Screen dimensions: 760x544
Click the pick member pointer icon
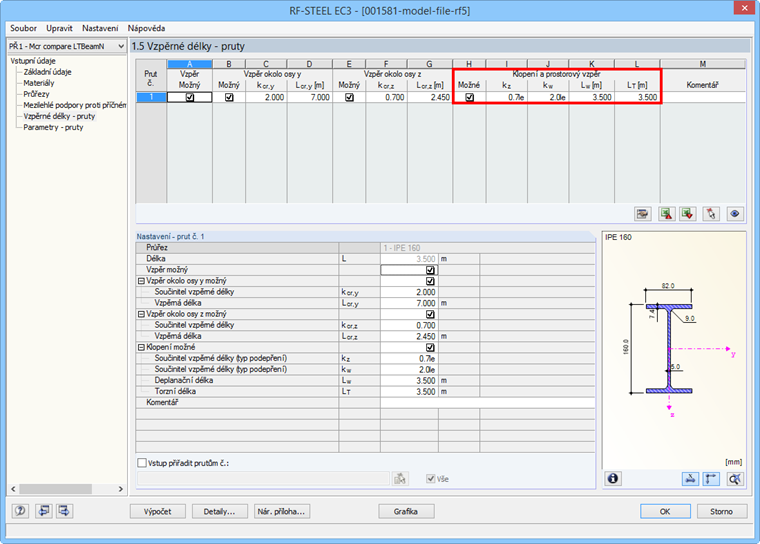pos(711,214)
